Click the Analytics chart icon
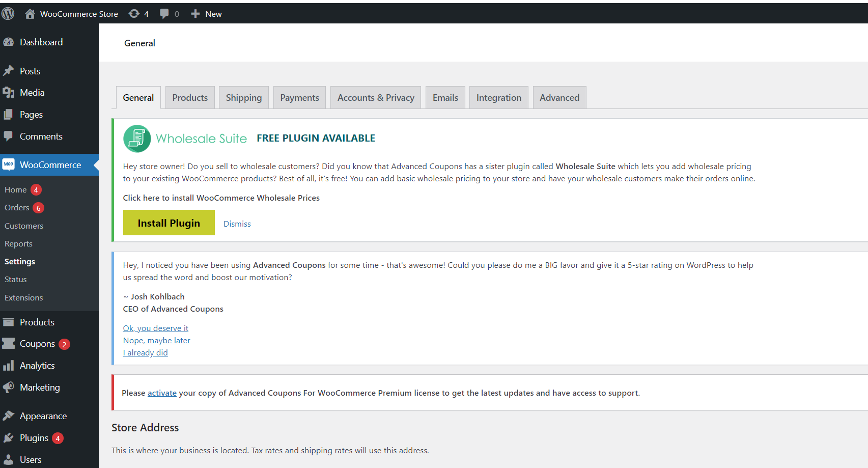Image resolution: width=868 pixels, height=468 pixels. [x=9, y=365]
